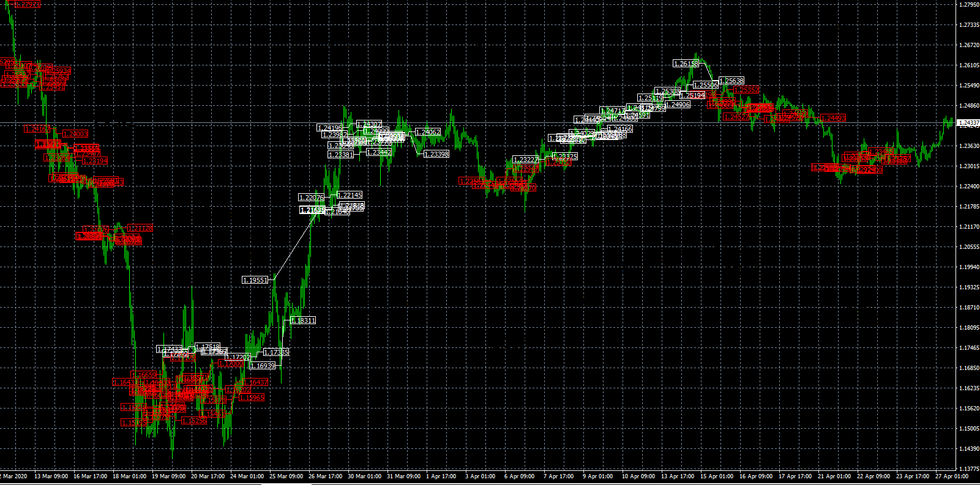Click price axis value 1.18095
The width and height of the screenshot is (980, 485).
click(x=969, y=328)
